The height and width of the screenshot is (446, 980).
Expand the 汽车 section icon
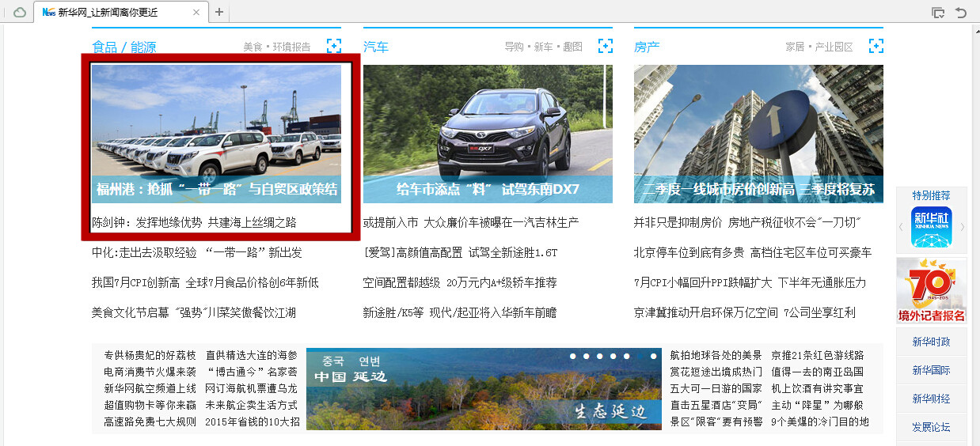coord(606,46)
